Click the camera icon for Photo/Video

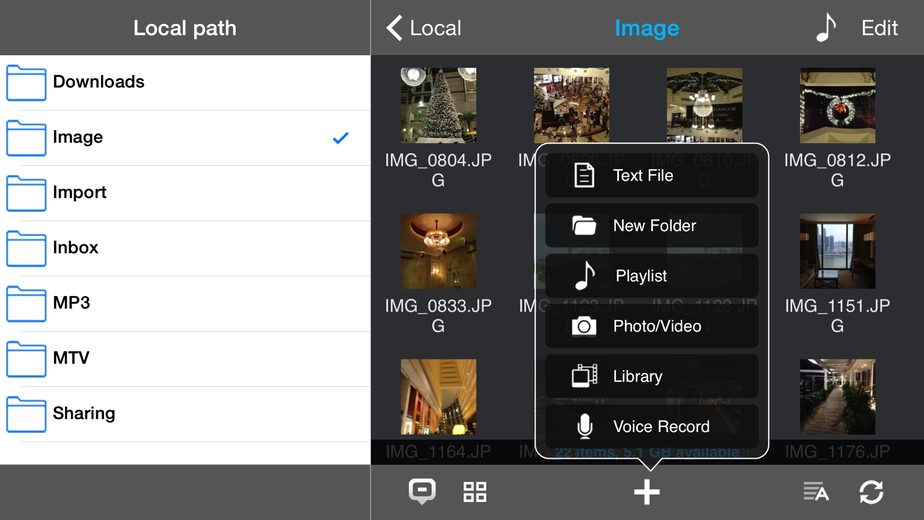click(584, 325)
